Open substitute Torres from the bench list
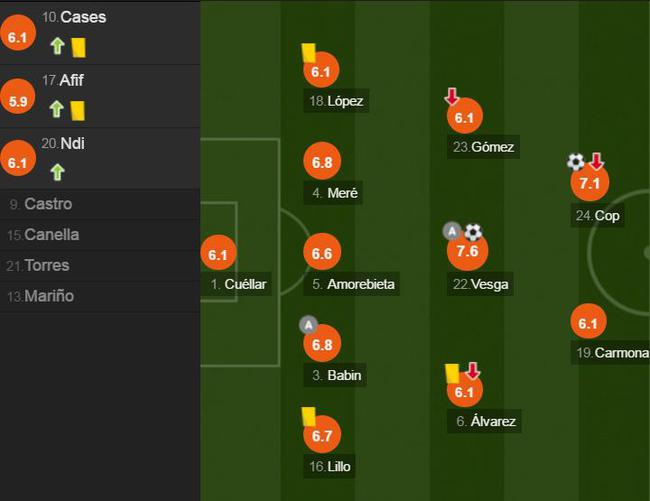Viewport: 650px width, 501px height. [47, 265]
